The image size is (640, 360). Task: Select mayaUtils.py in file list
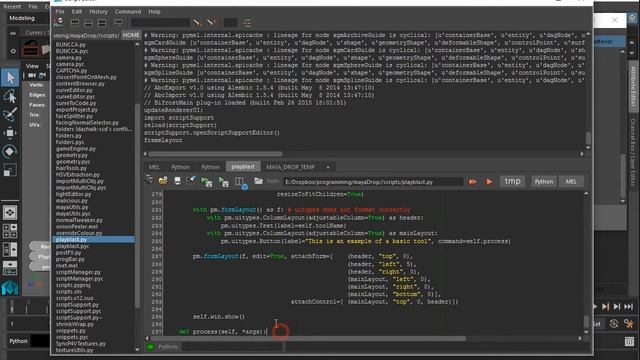coord(72,207)
